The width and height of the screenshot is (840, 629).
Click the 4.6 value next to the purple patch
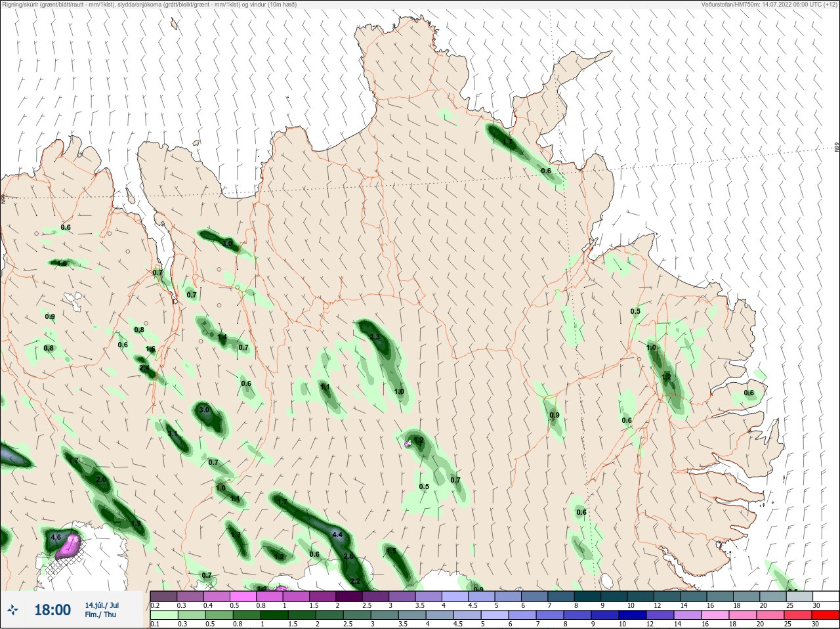pos(56,538)
